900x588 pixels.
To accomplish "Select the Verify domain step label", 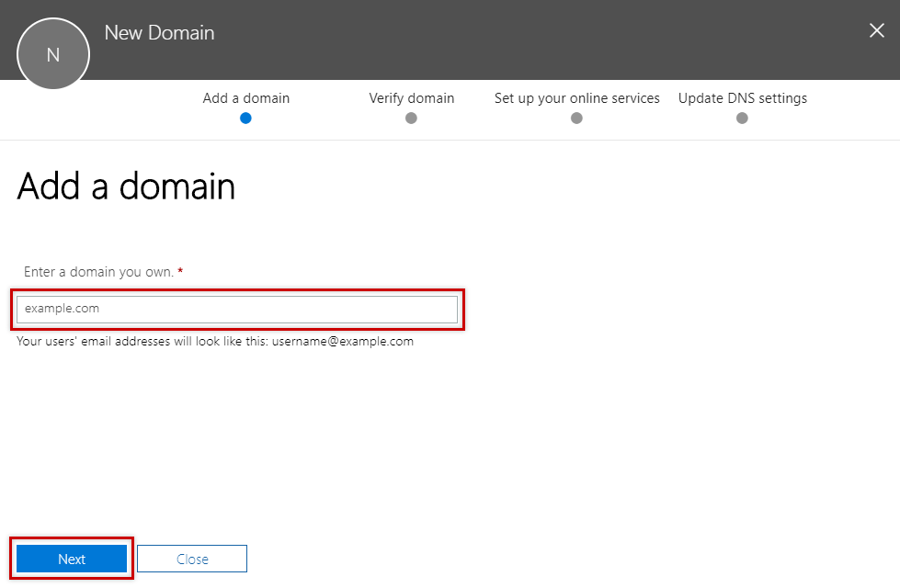I will click(x=411, y=98).
